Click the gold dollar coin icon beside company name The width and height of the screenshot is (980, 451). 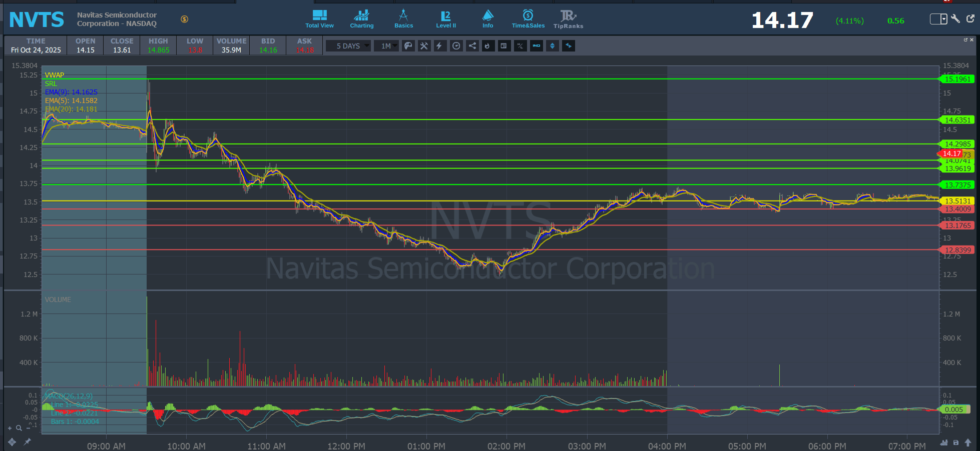(x=185, y=19)
